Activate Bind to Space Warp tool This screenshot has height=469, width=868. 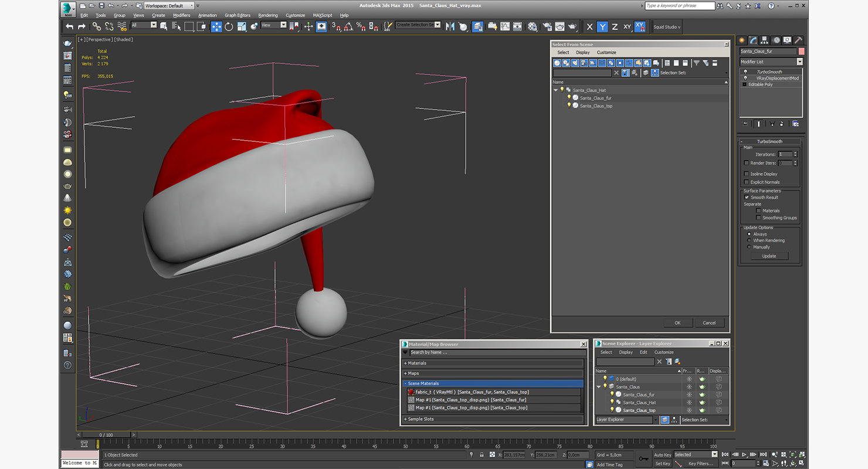click(122, 26)
